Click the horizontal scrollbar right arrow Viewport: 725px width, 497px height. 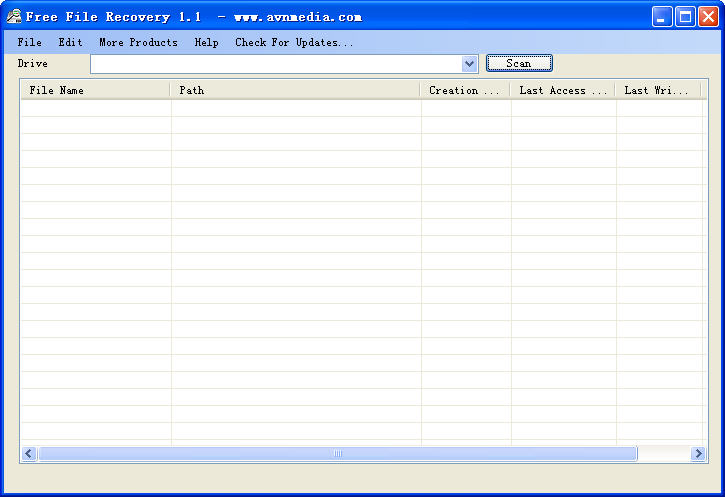point(698,453)
